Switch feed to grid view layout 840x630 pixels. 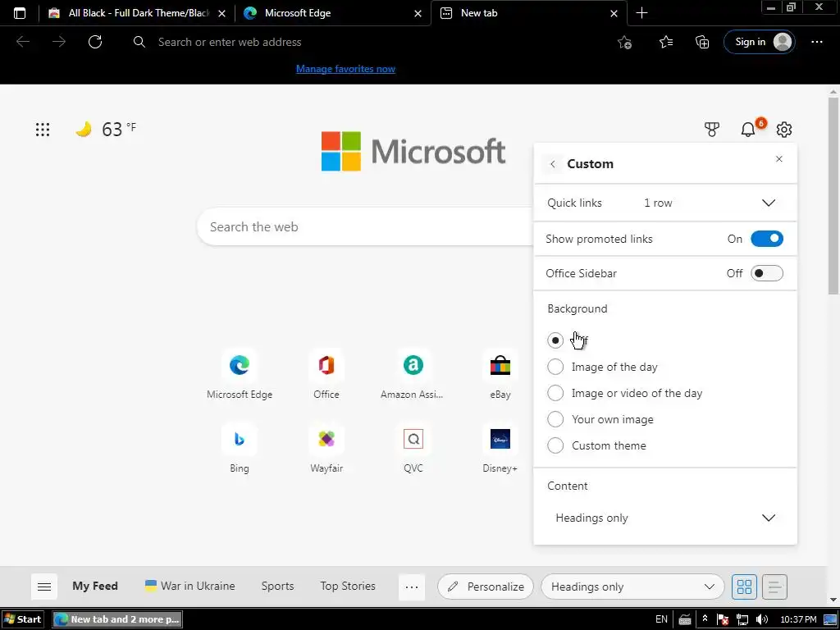coord(744,587)
